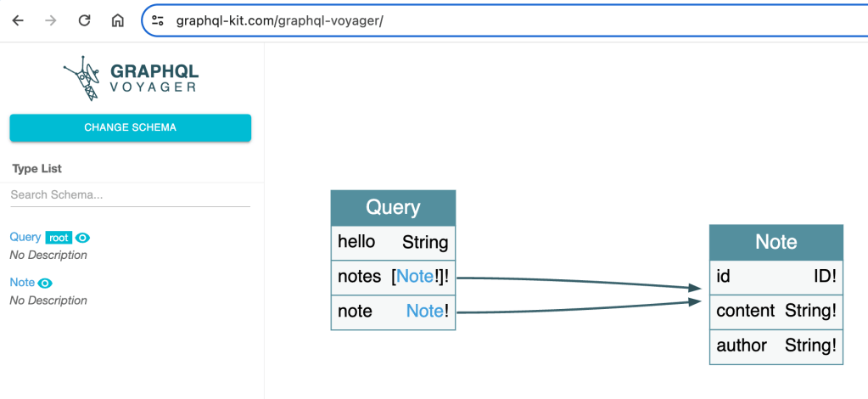Screen dimensions: 868x399
Task: Click the root badge next to Query
Action: [59, 238]
